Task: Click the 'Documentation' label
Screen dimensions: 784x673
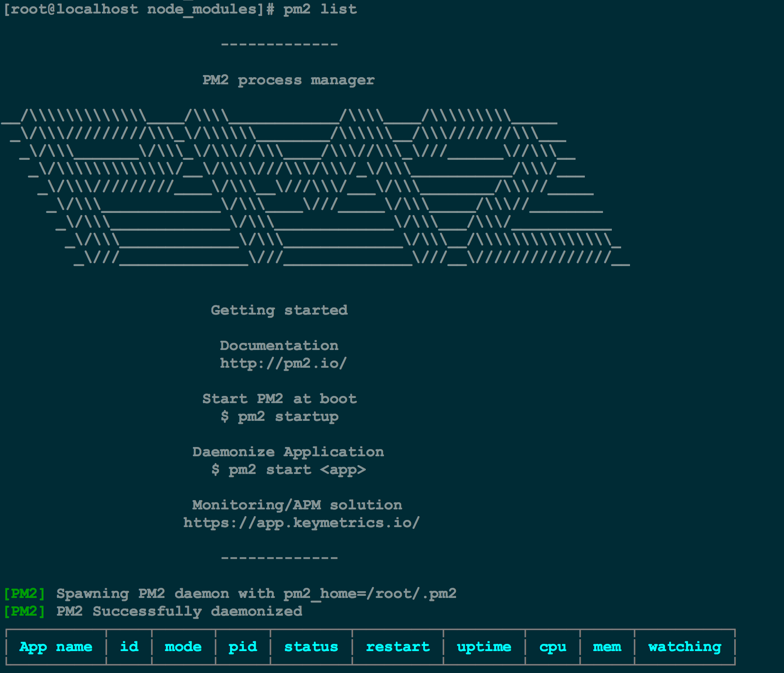Action: click(x=279, y=346)
